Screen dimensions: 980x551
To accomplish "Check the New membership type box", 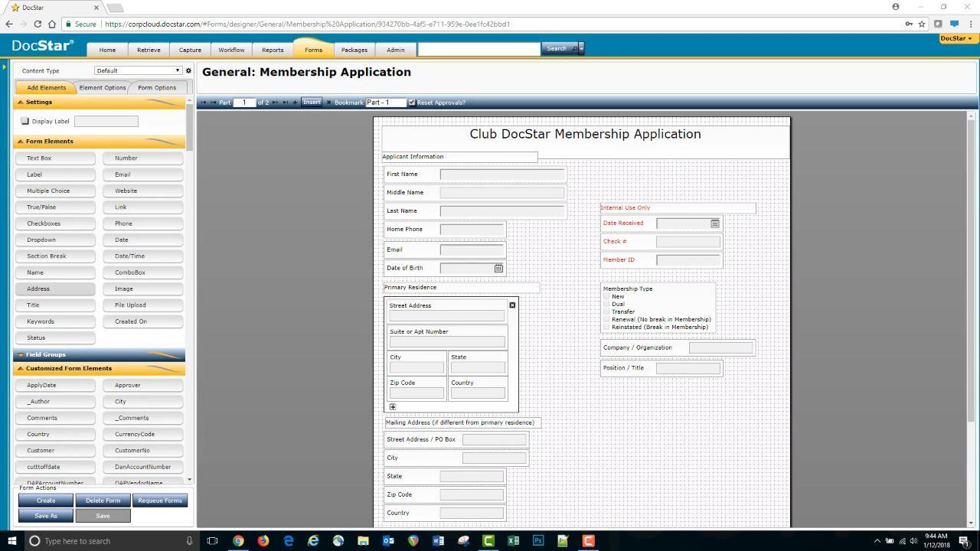I will click(x=606, y=296).
